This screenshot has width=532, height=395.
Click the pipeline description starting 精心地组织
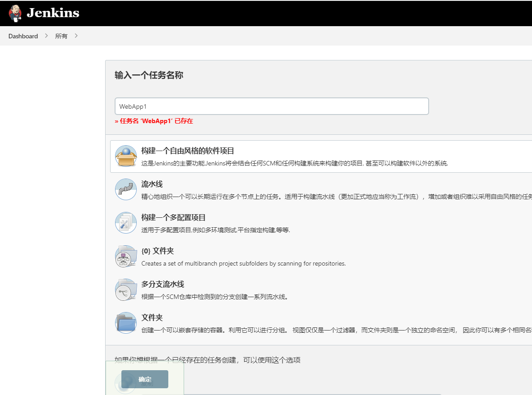point(337,197)
